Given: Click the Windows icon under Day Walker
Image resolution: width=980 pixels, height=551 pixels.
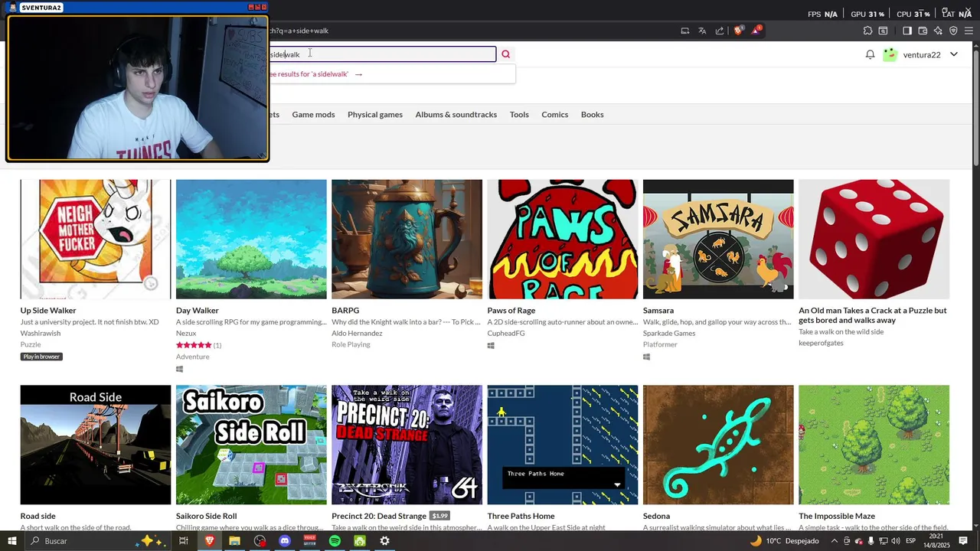Looking at the screenshot, I should [x=179, y=369].
